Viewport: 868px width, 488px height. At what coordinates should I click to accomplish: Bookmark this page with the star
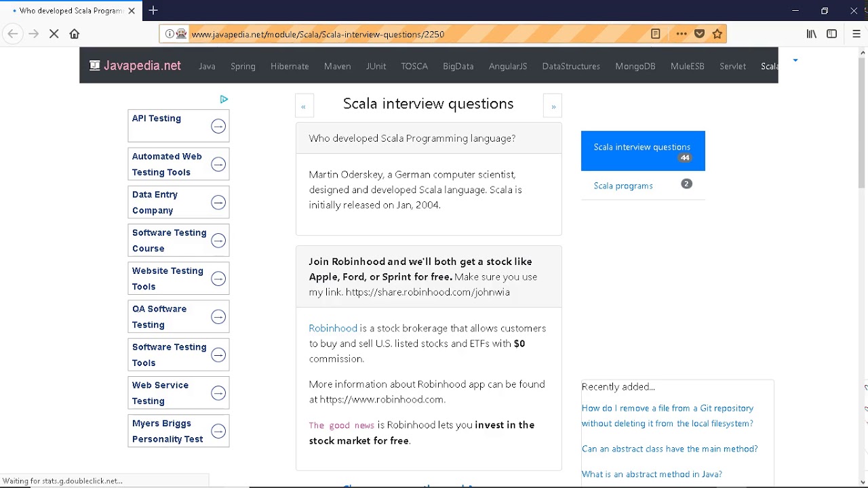click(x=717, y=34)
